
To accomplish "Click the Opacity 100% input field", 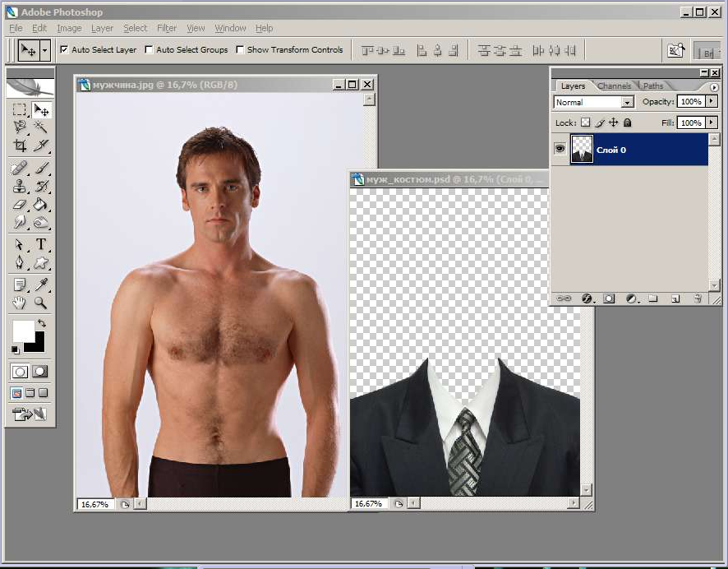I will 691,101.
